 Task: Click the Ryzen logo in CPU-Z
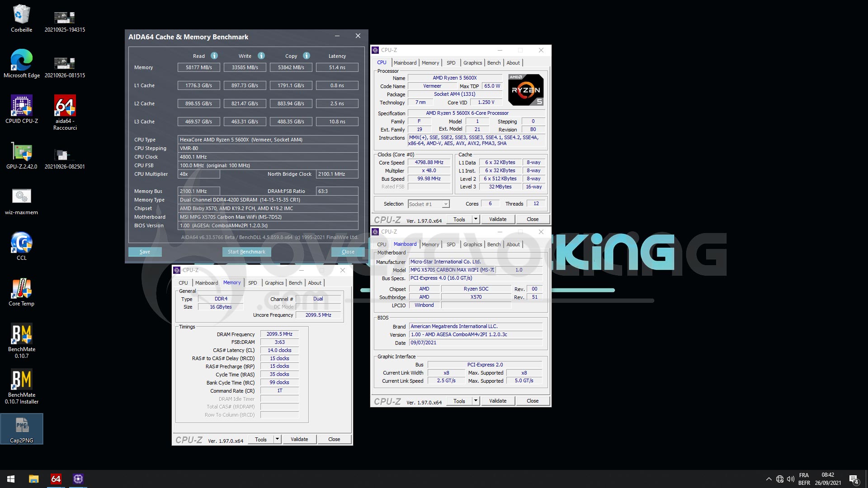click(526, 90)
